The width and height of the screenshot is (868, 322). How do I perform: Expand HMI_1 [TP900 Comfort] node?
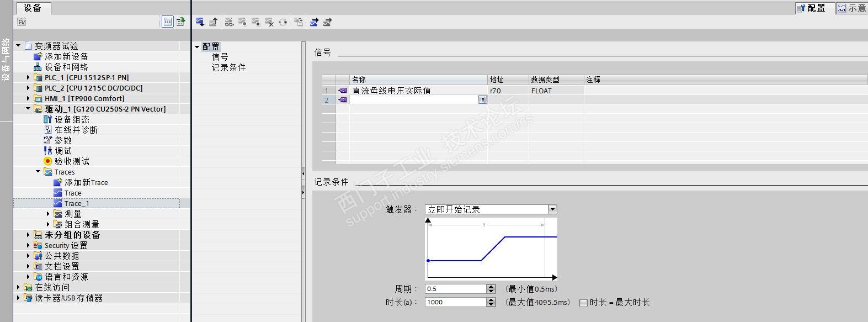pos(28,98)
